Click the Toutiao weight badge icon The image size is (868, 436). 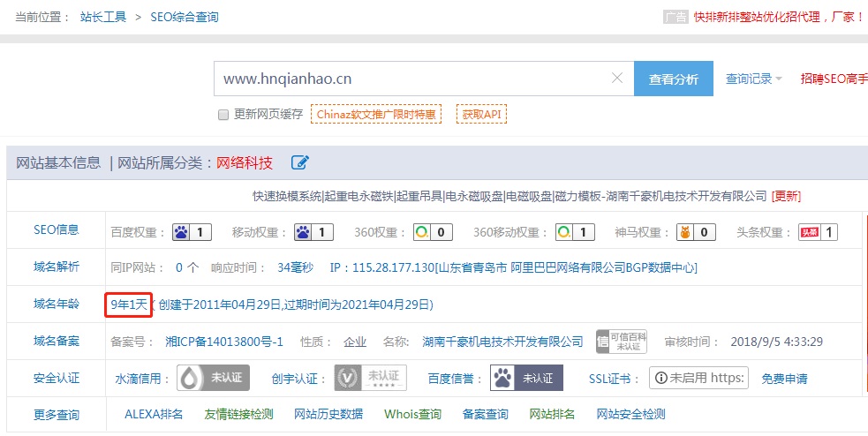coord(818,233)
